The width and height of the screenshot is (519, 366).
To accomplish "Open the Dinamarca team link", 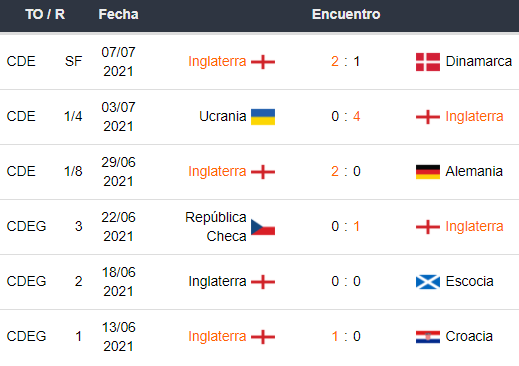I will click(479, 61).
